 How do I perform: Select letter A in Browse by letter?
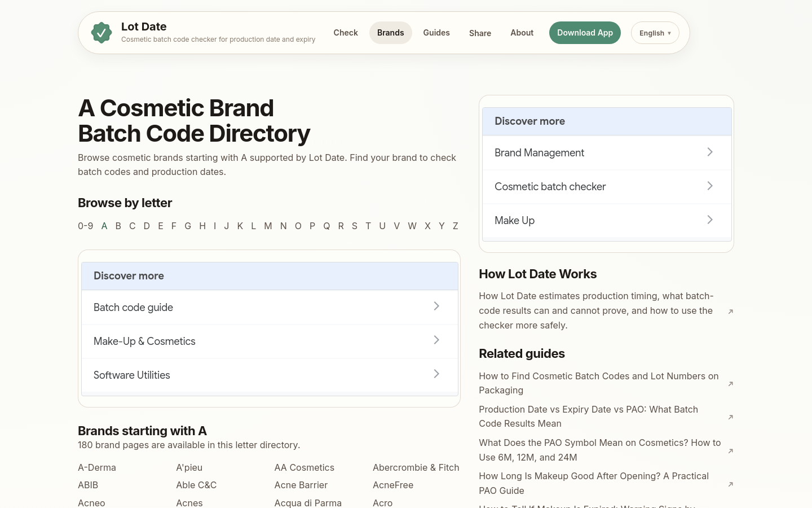pos(104,226)
